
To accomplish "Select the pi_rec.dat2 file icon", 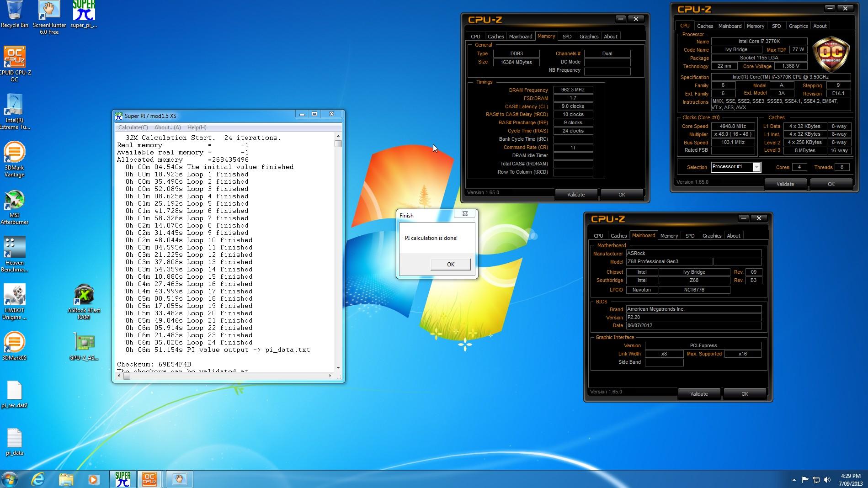I will (x=15, y=394).
